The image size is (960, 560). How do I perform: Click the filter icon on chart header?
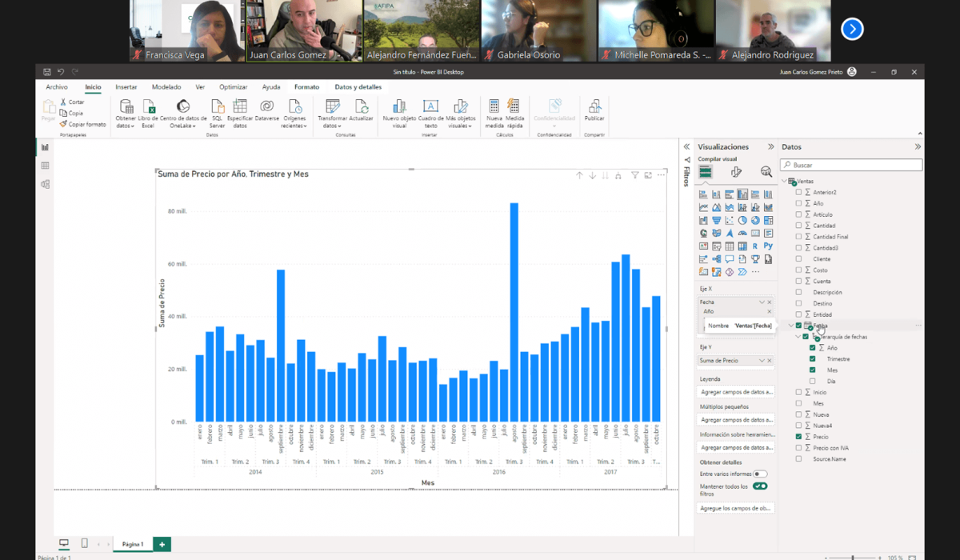(x=634, y=175)
